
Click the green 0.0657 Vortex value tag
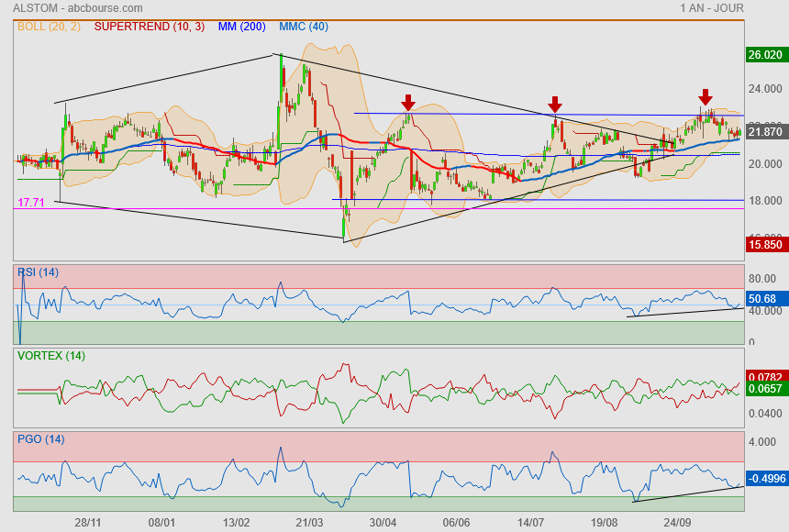pyautogui.click(x=765, y=389)
